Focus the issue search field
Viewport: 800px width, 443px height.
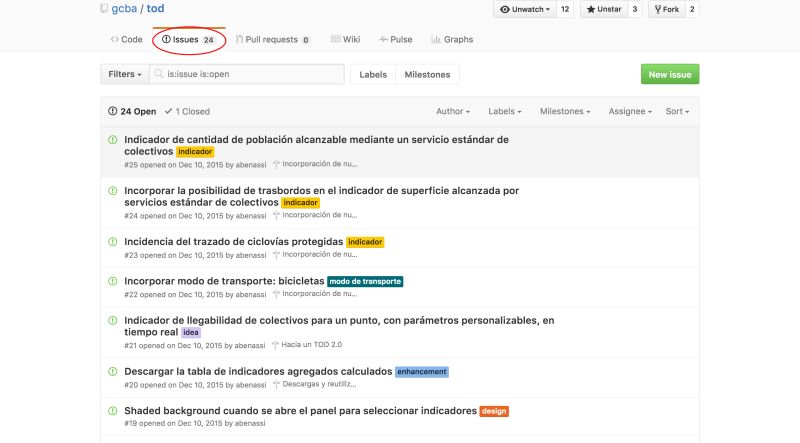247,74
